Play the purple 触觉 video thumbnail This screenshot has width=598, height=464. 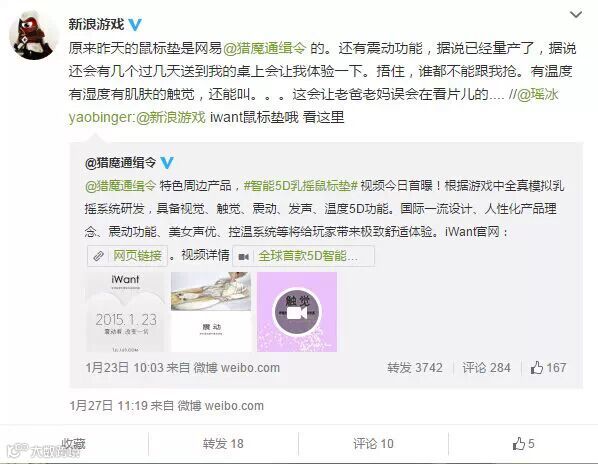point(297,312)
